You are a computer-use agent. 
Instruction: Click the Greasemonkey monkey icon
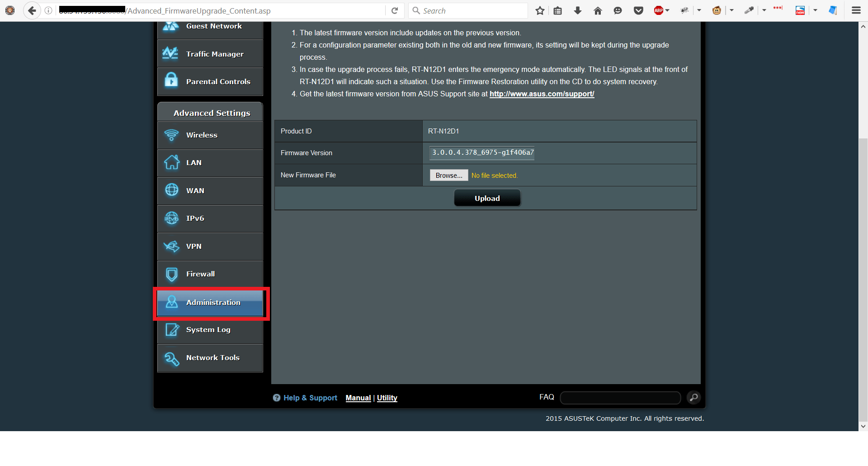coord(717,10)
